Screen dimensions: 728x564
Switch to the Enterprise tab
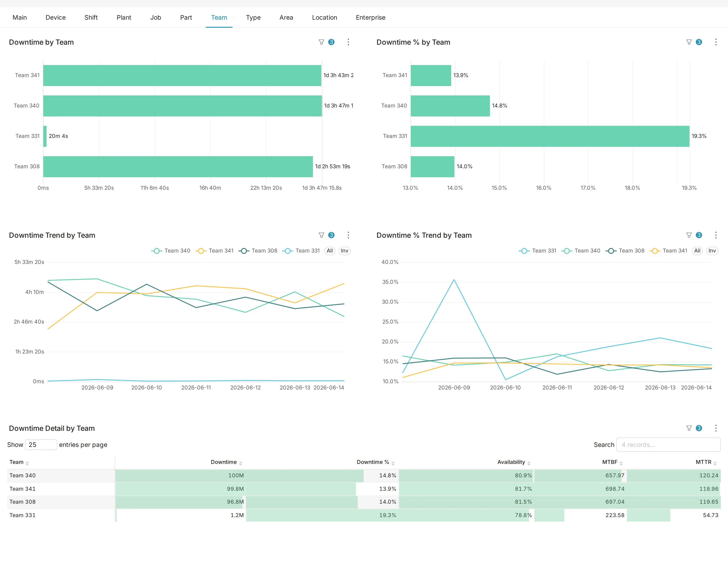[371, 17]
